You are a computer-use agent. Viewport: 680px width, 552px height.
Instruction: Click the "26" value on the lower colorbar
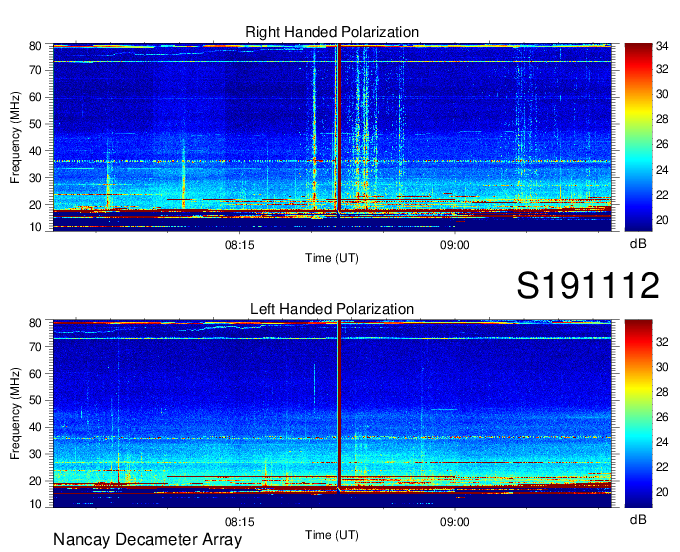(662, 417)
